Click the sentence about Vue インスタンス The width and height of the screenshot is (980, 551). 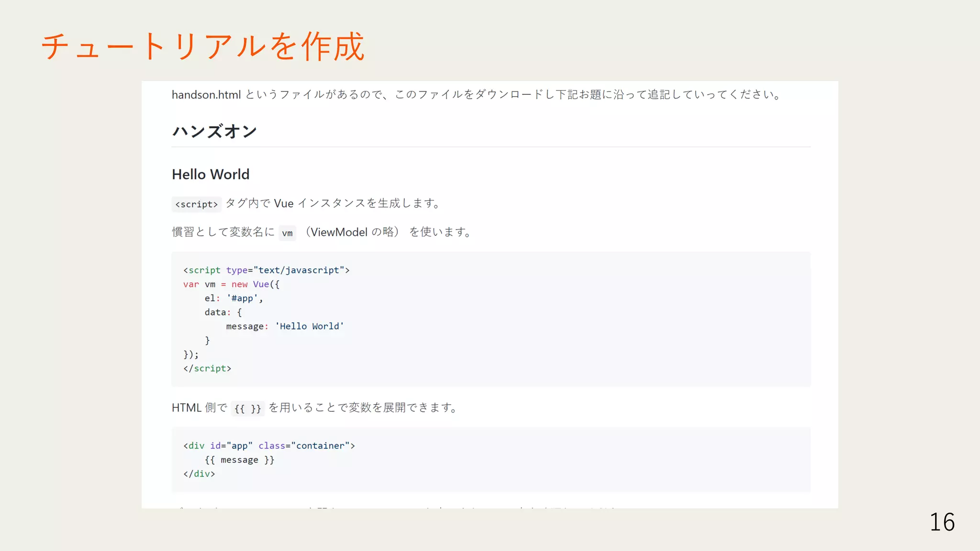(x=333, y=203)
